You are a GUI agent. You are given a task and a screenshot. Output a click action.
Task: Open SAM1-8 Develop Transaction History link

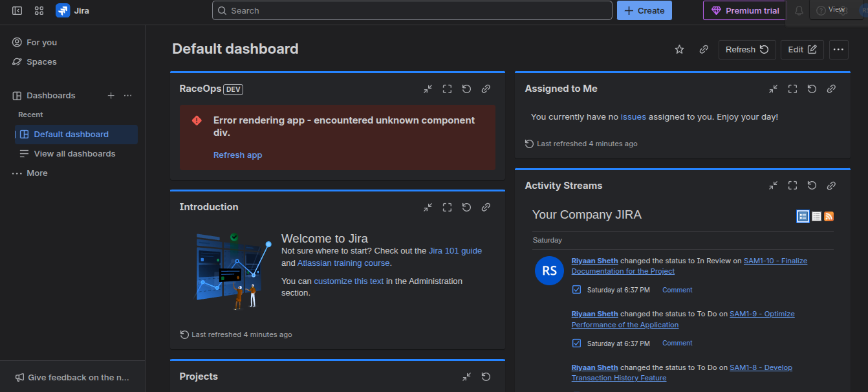[x=682, y=373]
